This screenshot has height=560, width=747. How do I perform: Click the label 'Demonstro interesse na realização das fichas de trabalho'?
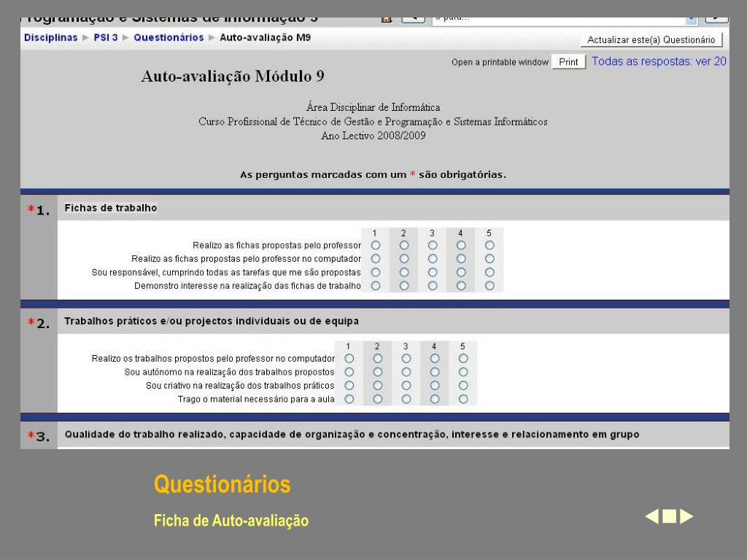click(247, 286)
